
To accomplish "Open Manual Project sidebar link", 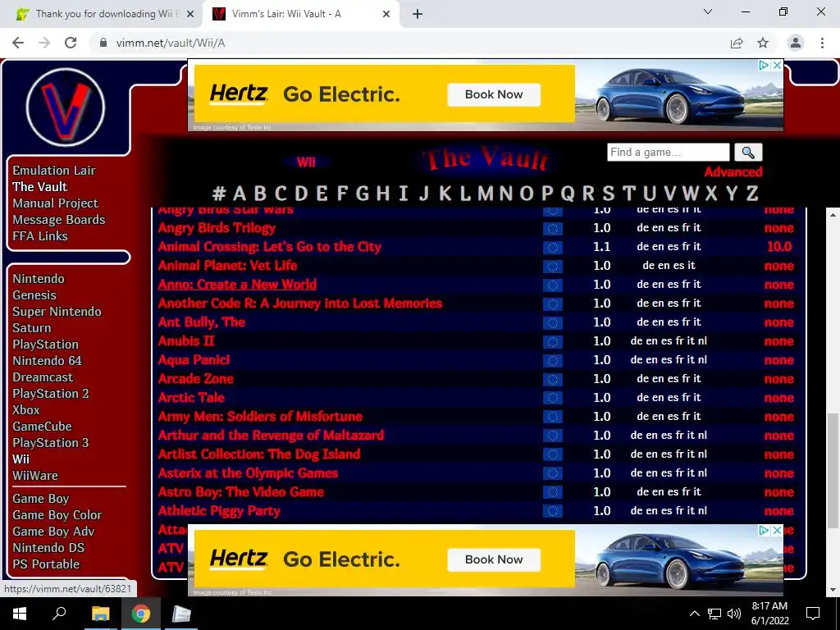I will point(55,203).
